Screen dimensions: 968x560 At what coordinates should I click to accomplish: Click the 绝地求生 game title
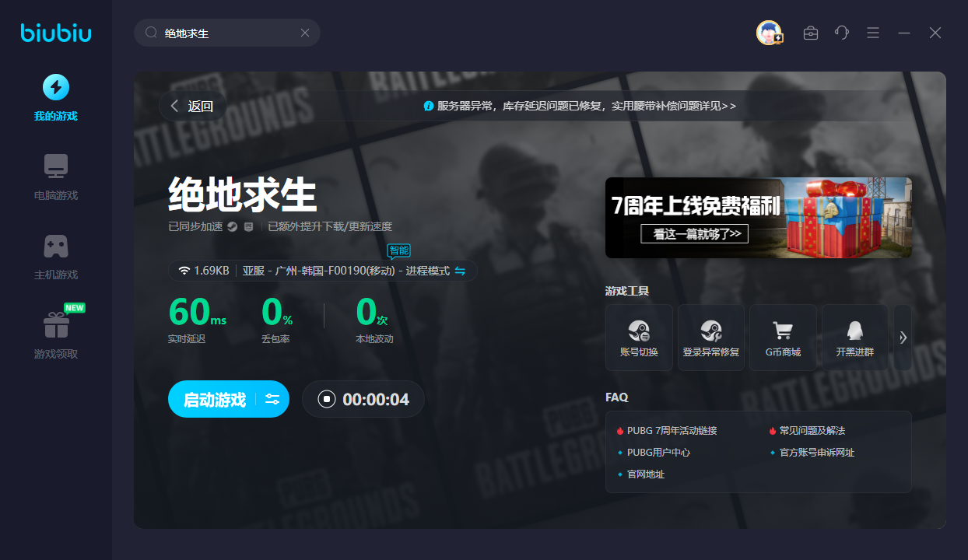click(x=243, y=194)
